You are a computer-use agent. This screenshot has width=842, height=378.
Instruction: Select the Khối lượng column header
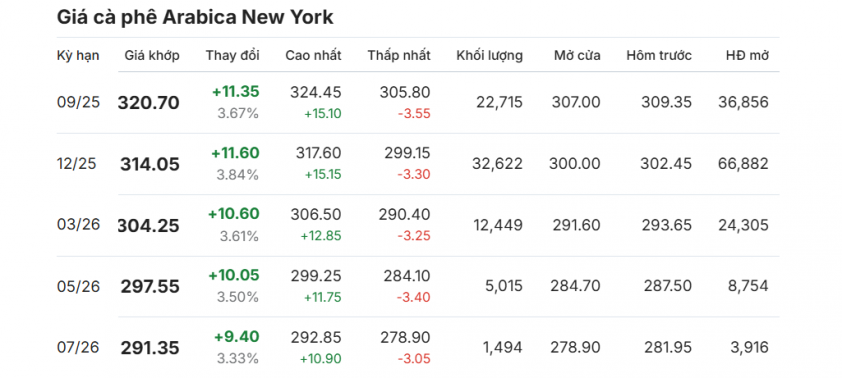pos(489,55)
